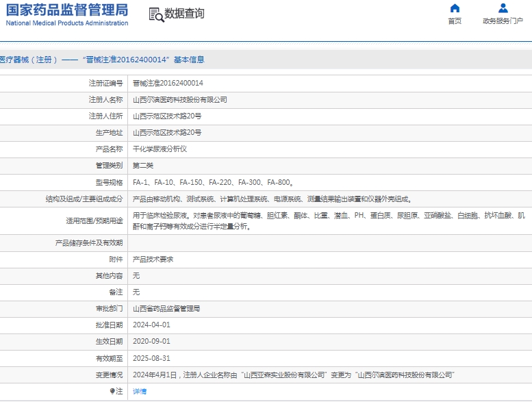Click the 变更情况 row label
Viewport: 532px width, 404px height.
pyautogui.click(x=109, y=375)
